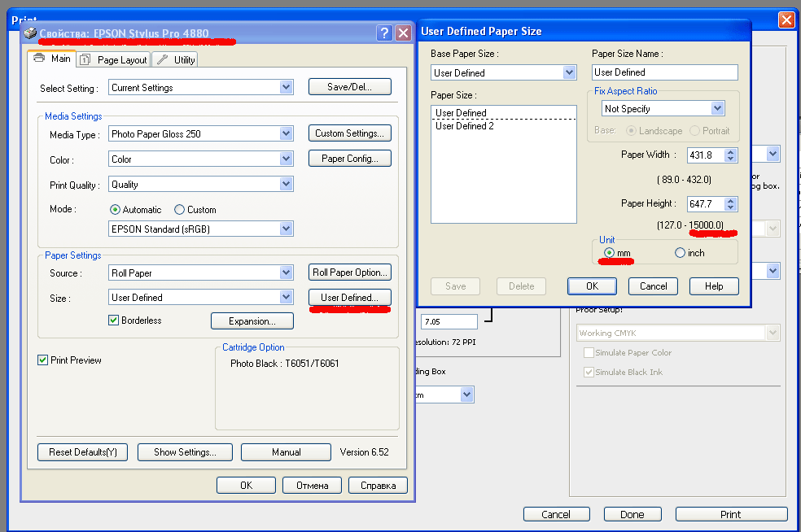Screen dimensions: 801x532
Task: Click the greyed-out Save button for paper size
Action: point(456,286)
